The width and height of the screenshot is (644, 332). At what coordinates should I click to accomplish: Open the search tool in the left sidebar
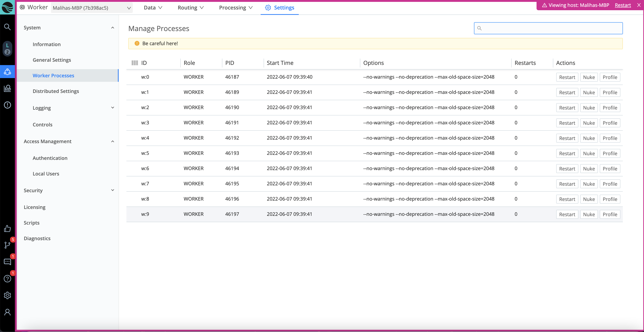[7, 27]
